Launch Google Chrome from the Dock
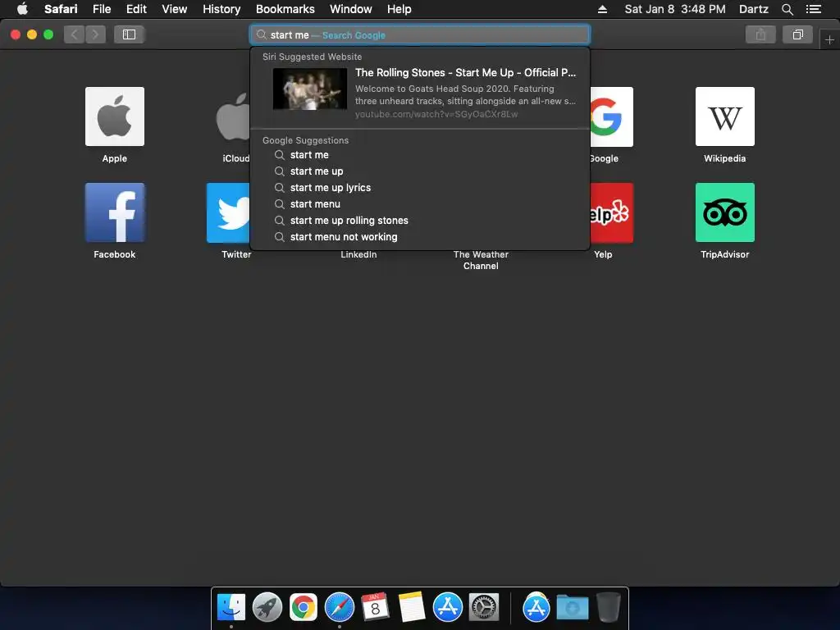840x630 pixels. pyautogui.click(x=304, y=607)
